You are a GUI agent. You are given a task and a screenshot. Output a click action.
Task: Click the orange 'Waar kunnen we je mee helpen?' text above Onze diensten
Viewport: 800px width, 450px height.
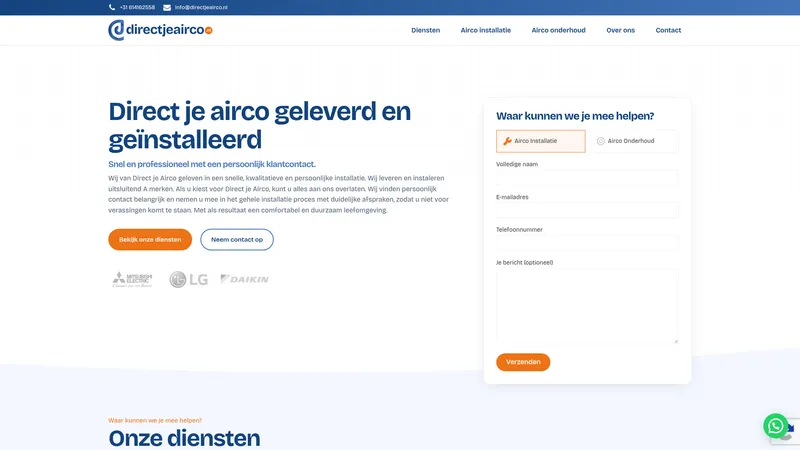coord(155,420)
